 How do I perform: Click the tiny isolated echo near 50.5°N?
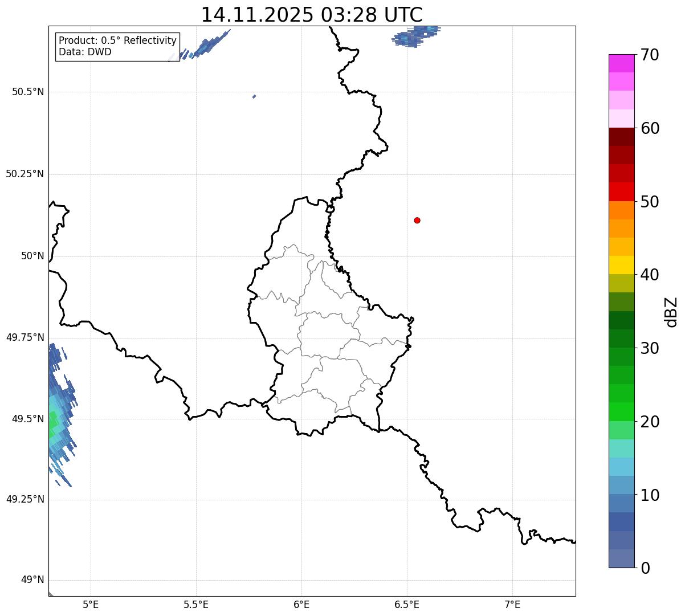[254, 96]
